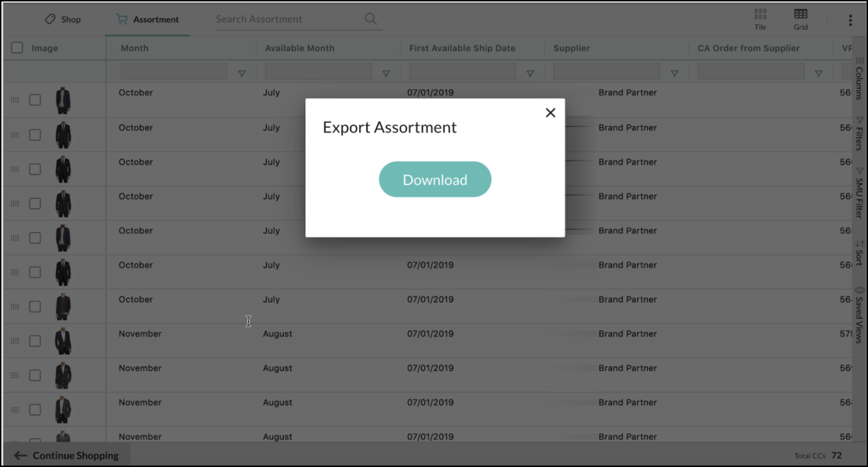Open the Supplier column filter icon

coord(674,73)
